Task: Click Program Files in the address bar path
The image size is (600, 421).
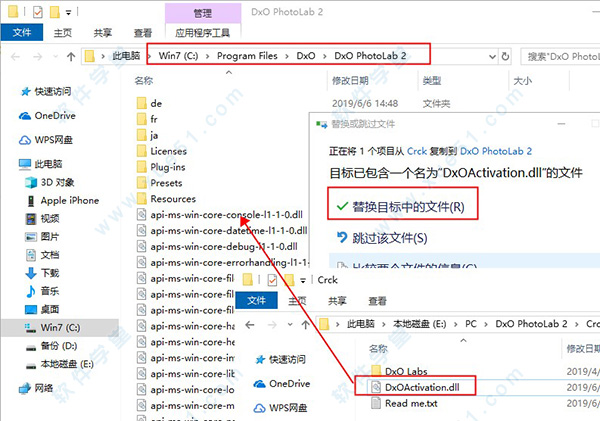Action: coord(247,56)
